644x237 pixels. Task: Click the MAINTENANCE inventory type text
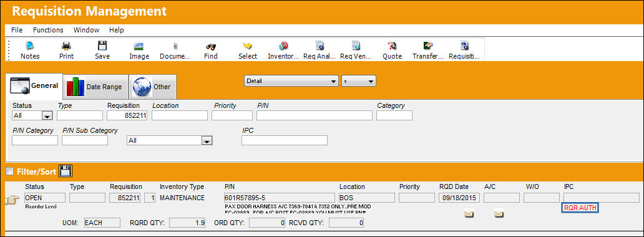[182, 198]
